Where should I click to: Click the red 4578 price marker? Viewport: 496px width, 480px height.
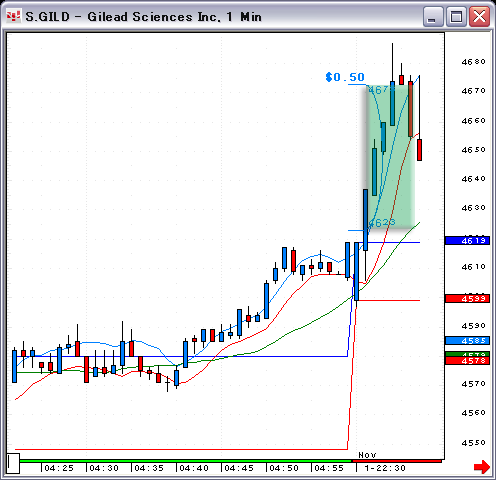(467, 361)
